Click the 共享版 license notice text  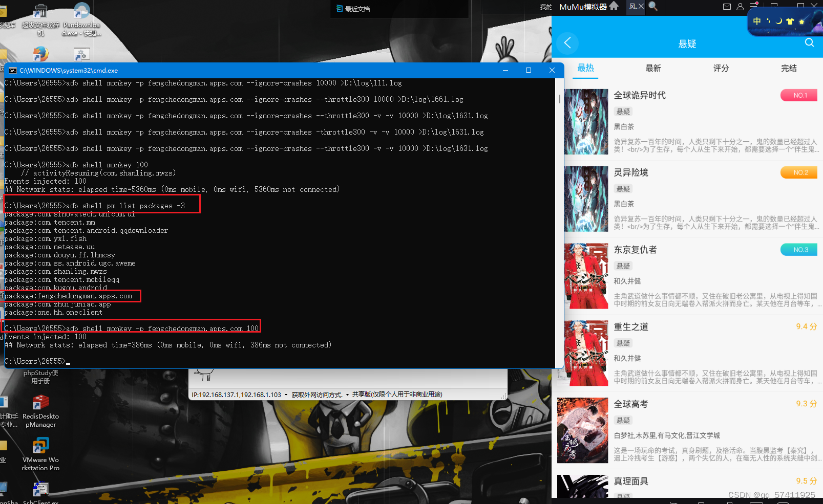pos(397,395)
